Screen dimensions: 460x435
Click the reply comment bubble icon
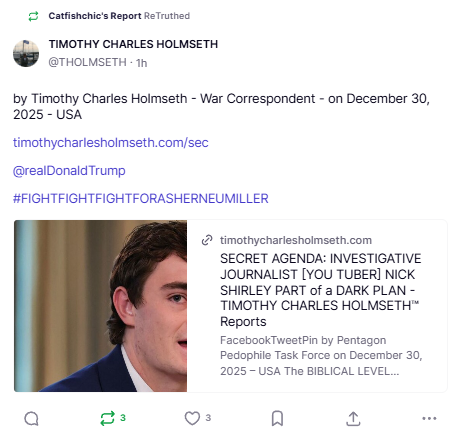click(x=32, y=418)
